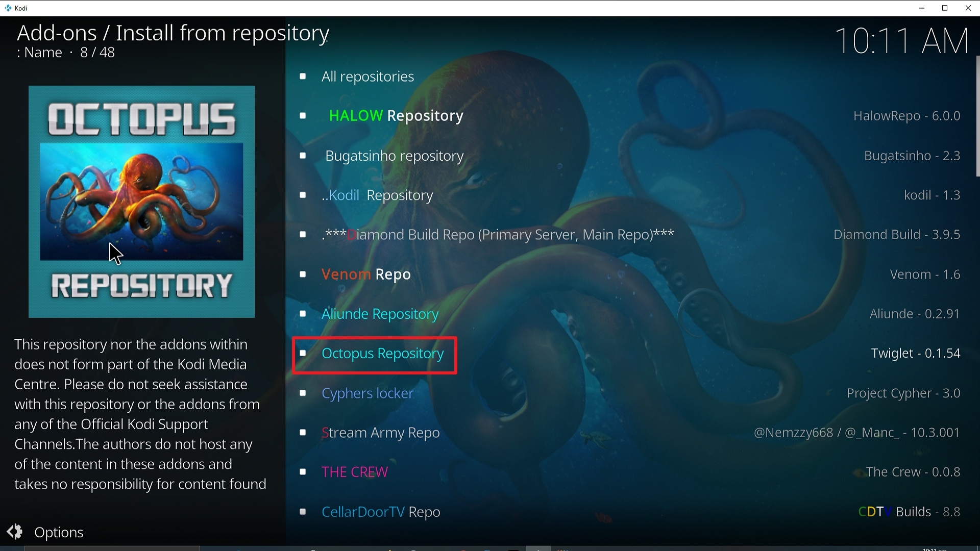Click the Venom - 1.6 version text
This screenshot has width=980, height=551.
[x=925, y=274]
